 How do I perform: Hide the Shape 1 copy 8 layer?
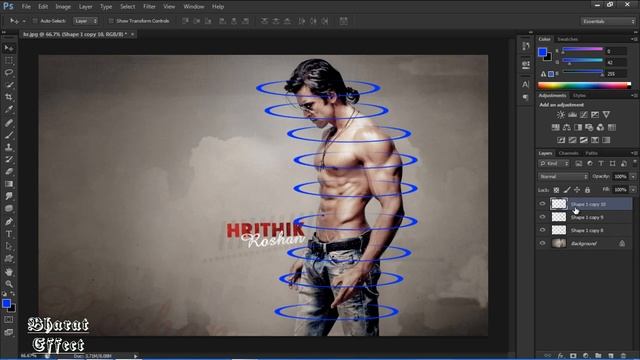click(x=542, y=230)
